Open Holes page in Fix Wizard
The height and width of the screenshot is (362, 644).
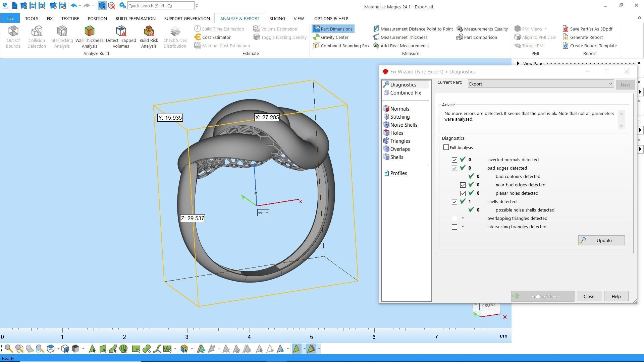[x=393, y=133]
